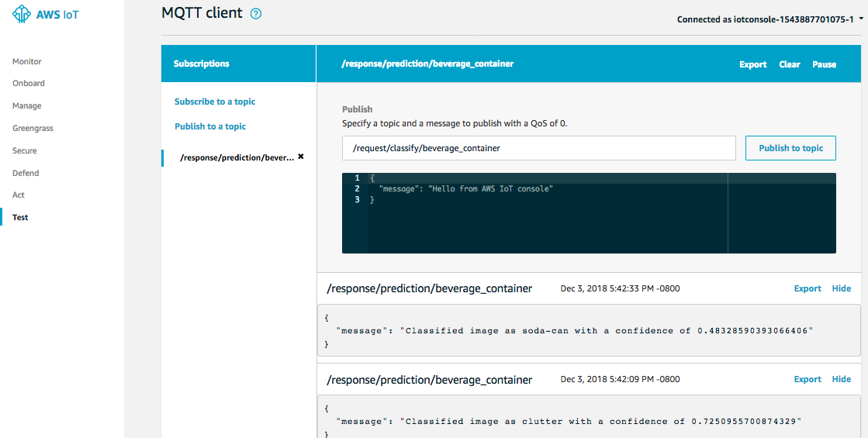Pause the message stream
Image resolution: width=868 pixels, height=438 pixels.
click(825, 64)
